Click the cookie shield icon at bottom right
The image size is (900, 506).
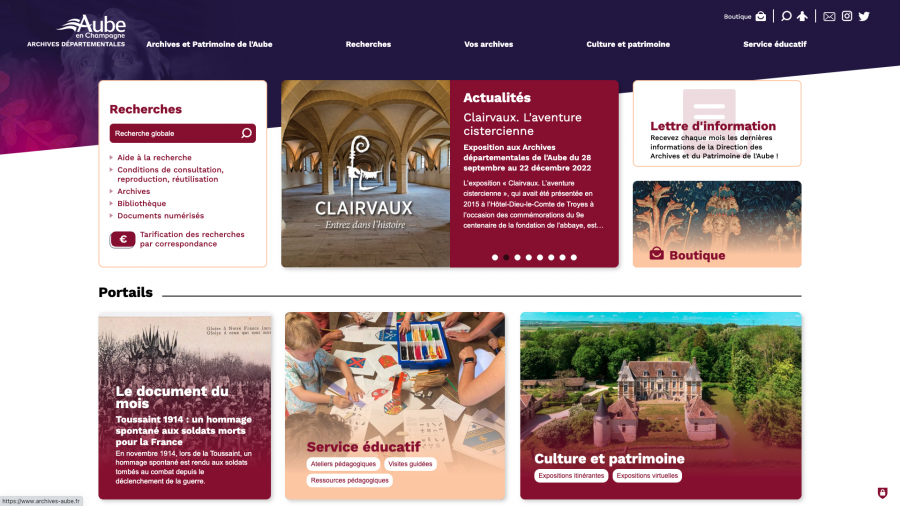[x=883, y=493]
